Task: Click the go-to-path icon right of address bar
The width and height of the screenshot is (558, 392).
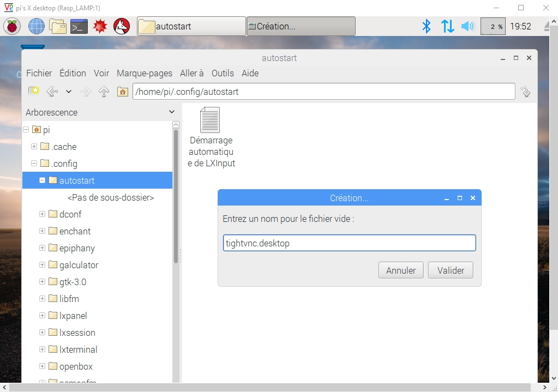Action: tap(526, 92)
